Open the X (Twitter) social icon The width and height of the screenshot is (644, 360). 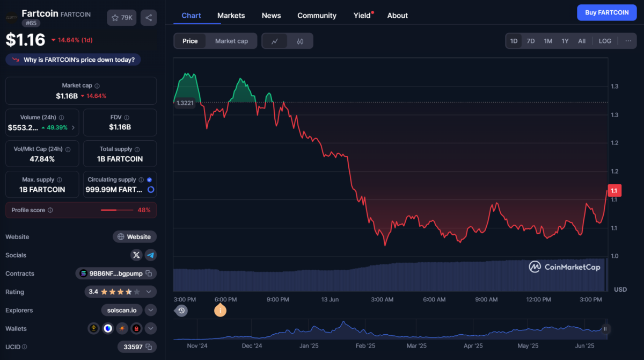136,255
